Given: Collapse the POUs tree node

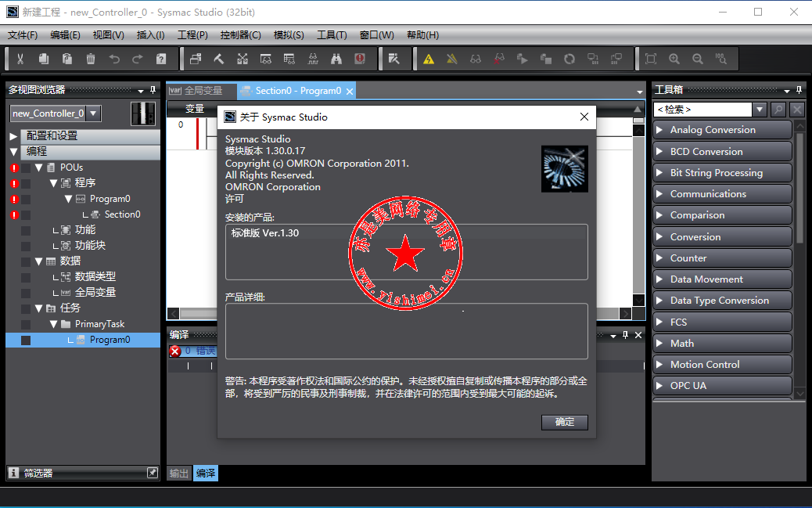Looking at the screenshot, I should (x=39, y=168).
